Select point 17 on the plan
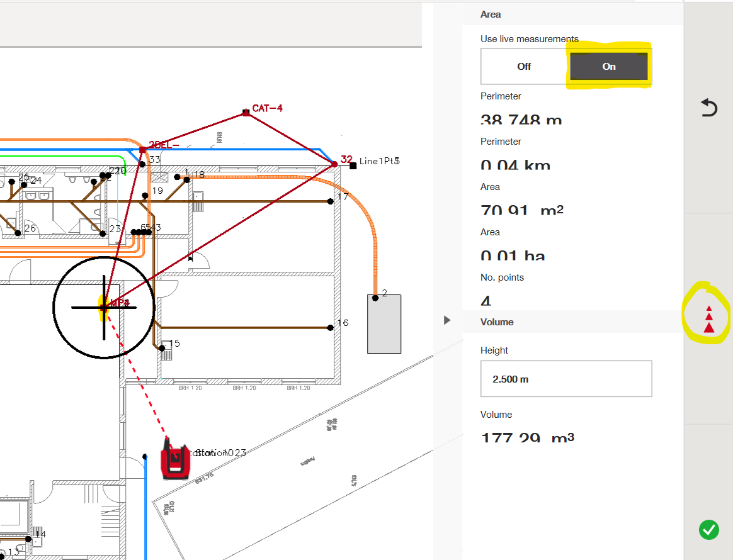This screenshot has height=560, width=733. tap(330, 201)
